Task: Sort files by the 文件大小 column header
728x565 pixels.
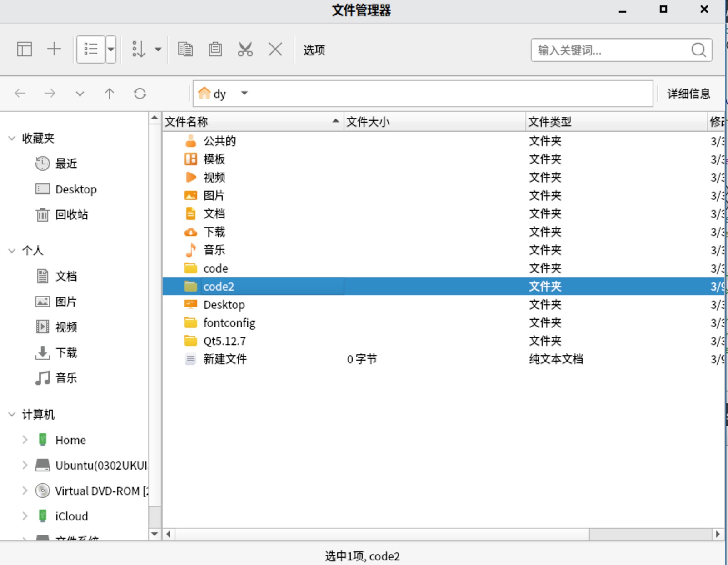Action: point(368,121)
